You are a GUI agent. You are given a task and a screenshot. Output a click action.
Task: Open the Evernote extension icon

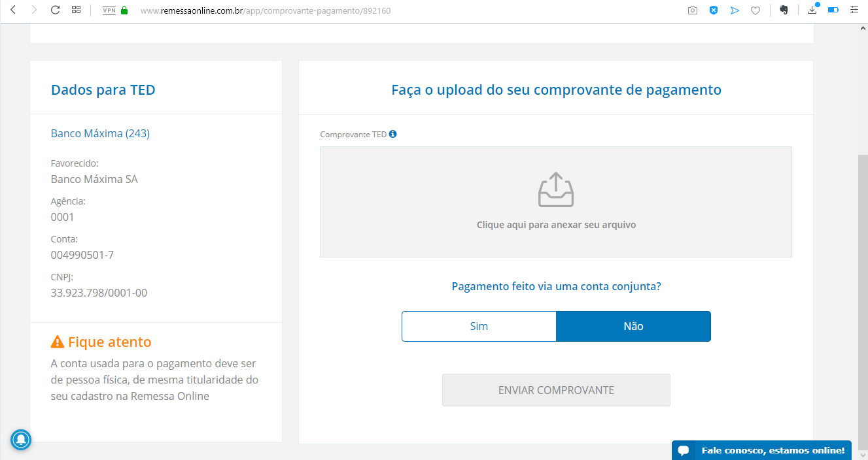(x=784, y=10)
